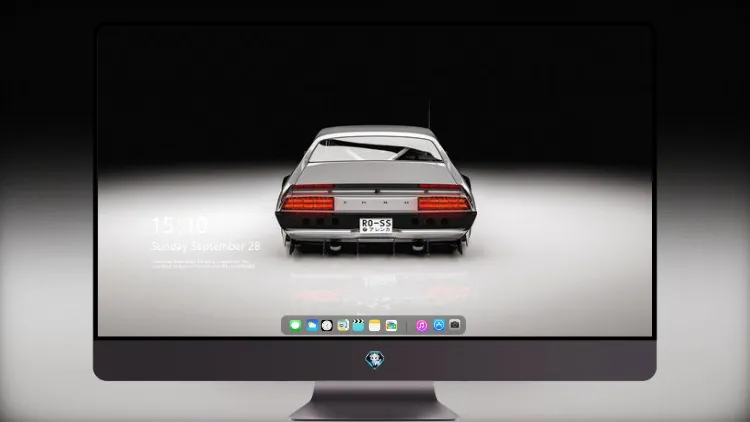This screenshot has width=750, height=422.
Task: Open the blue App Store icon
Action: 439,325
